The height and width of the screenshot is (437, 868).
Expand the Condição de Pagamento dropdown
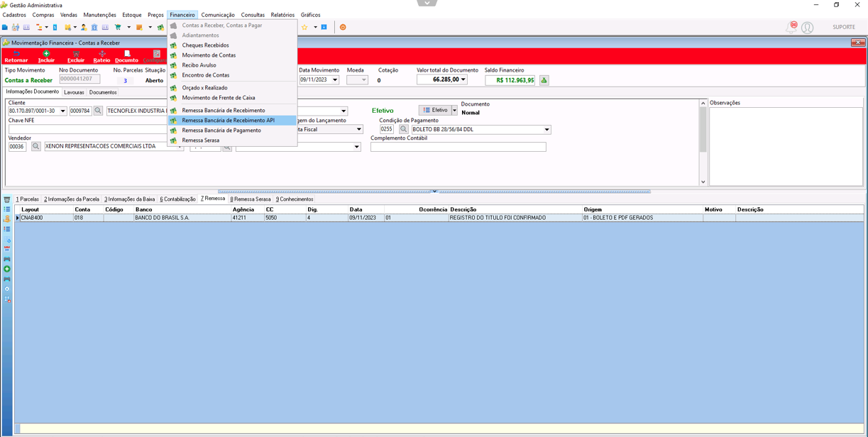(x=546, y=130)
